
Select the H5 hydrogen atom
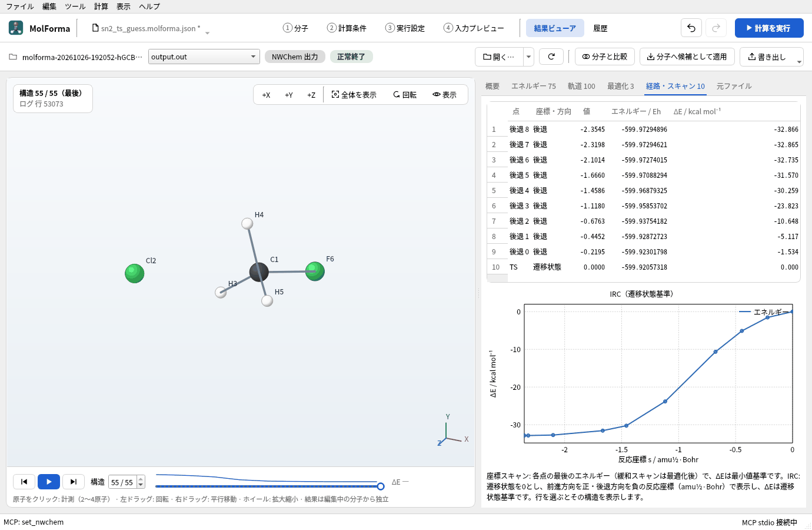click(x=267, y=301)
